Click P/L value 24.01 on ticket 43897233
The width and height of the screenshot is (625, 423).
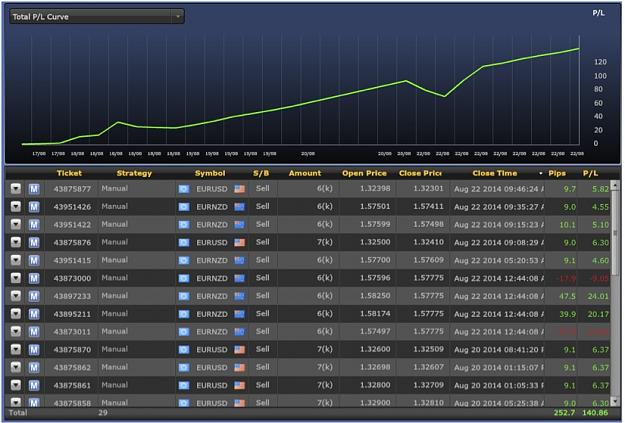pyautogui.click(x=598, y=296)
